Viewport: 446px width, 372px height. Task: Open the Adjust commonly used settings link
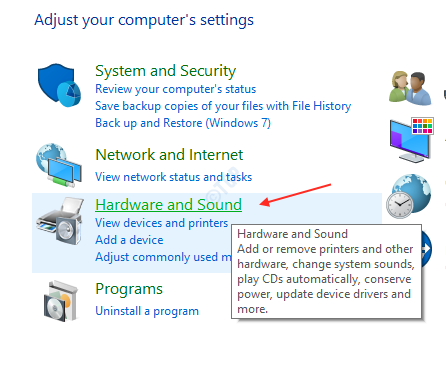coord(163,257)
